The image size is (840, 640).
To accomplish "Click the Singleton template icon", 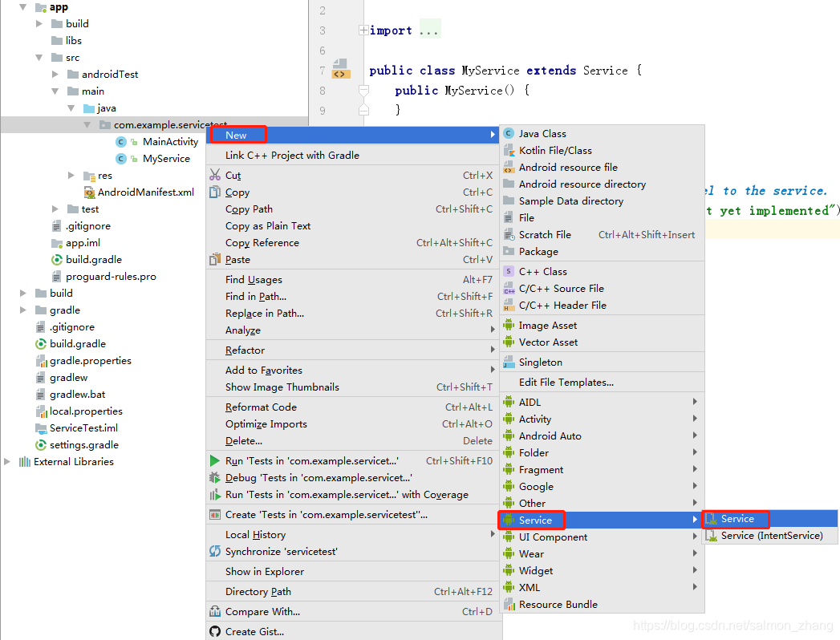I will coord(509,362).
